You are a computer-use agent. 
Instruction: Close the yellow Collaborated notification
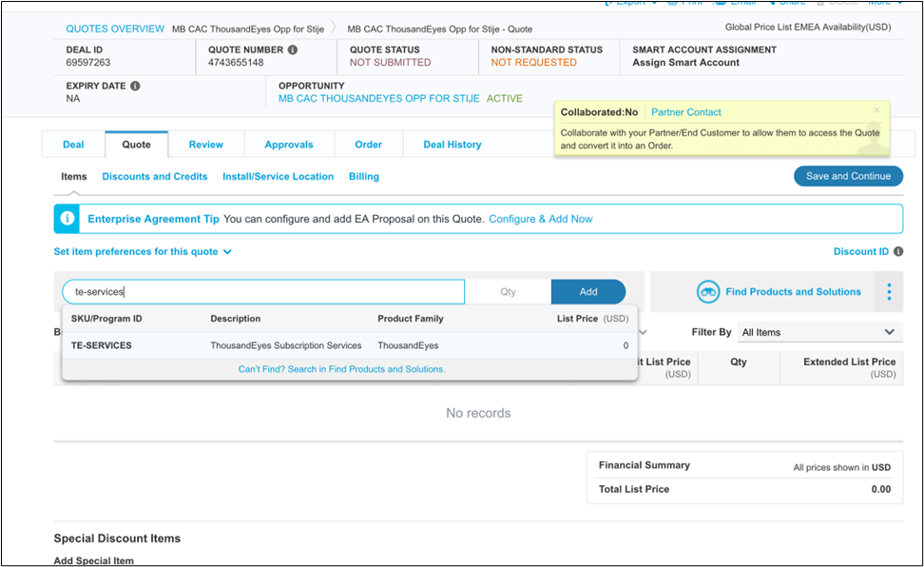[x=876, y=110]
